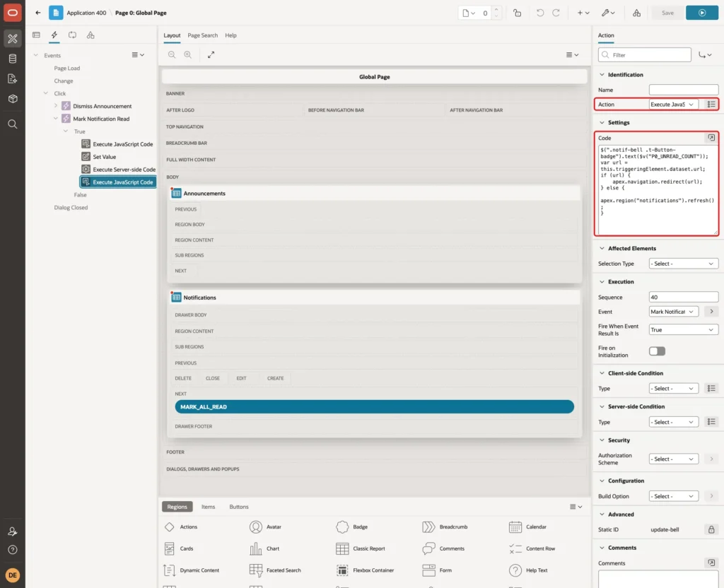Open Fire When Event Result dropdown
Viewport: 724px width, 588px height.
(x=684, y=329)
